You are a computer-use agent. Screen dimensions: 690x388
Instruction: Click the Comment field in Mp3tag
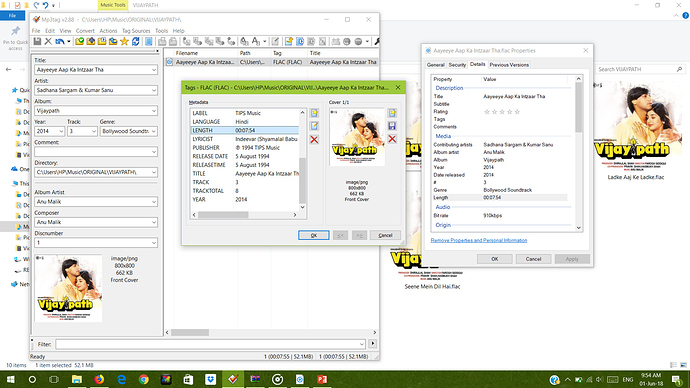[x=96, y=152]
